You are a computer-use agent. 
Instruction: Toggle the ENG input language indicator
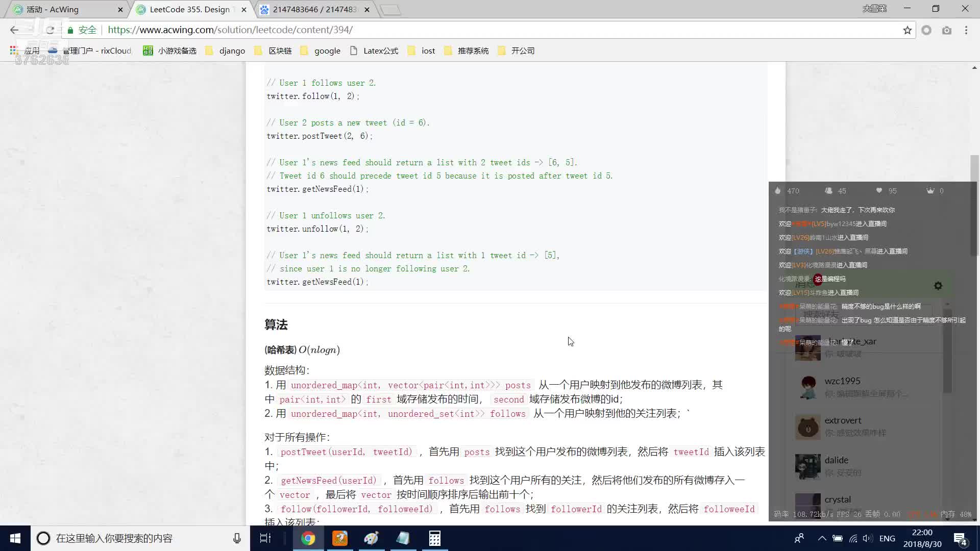[x=887, y=538]
